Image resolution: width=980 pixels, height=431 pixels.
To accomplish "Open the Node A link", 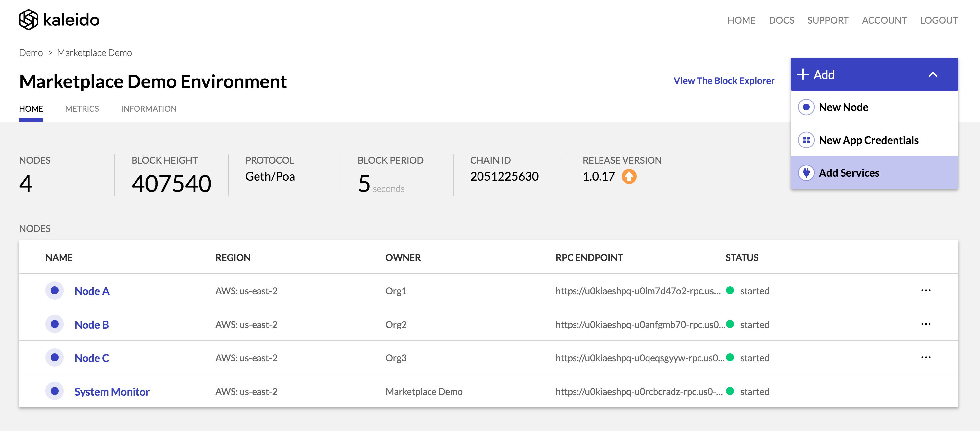I will click(x=92, y=291).
